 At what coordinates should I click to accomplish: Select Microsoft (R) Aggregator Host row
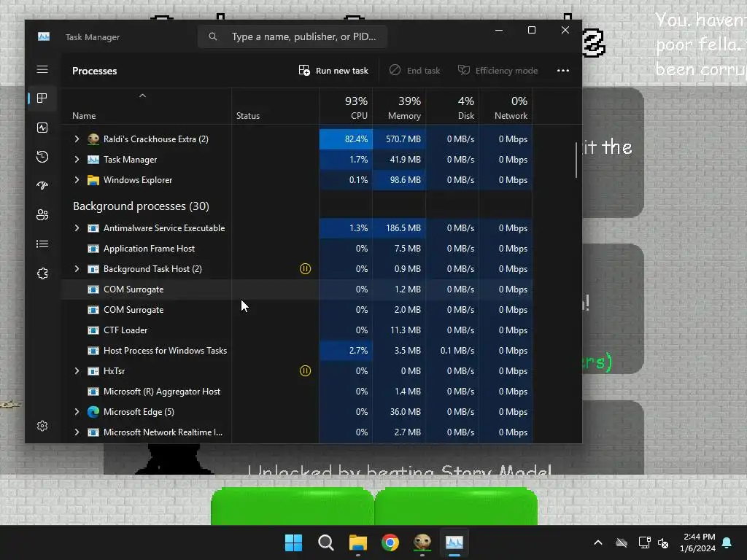click(x=295, y=392)
